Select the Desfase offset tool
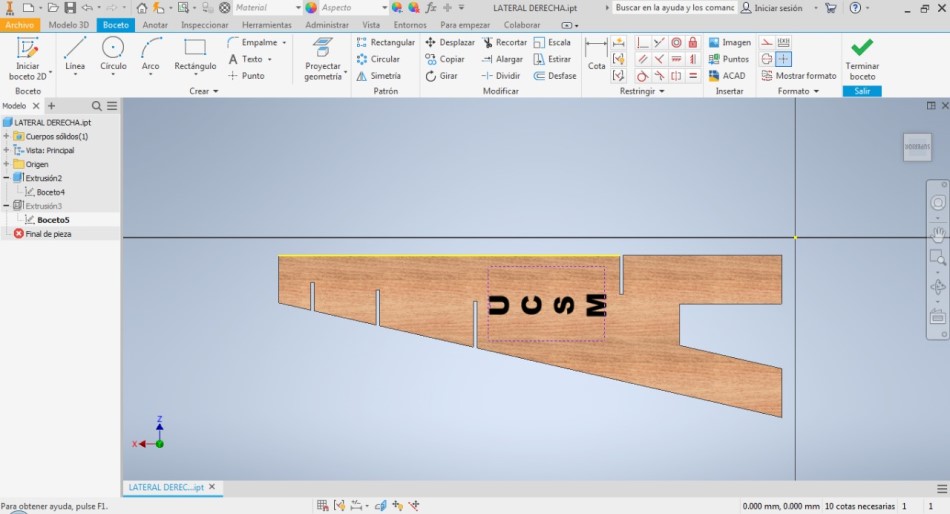The image size is (950, 514). [x=554, y=76]
